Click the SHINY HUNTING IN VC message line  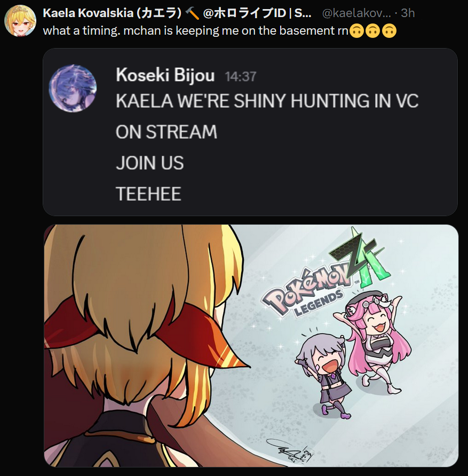(x=267, y=100)
